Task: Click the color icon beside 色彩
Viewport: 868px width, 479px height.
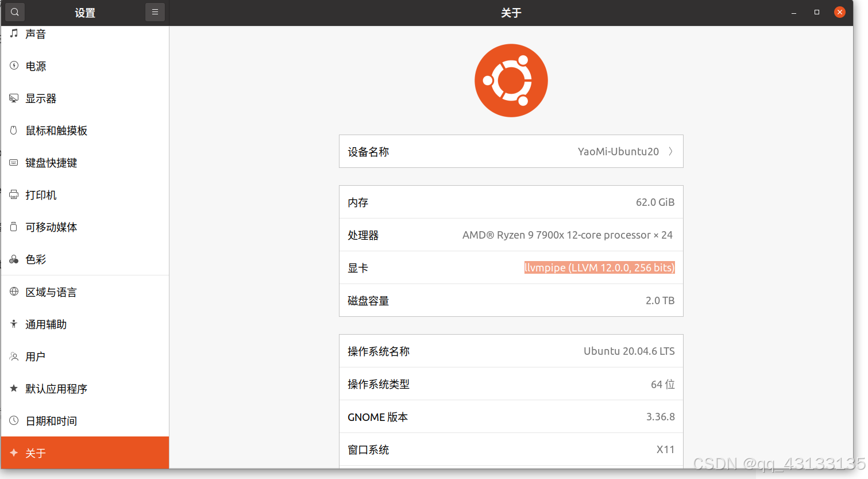Action: (x=14, y=259)
